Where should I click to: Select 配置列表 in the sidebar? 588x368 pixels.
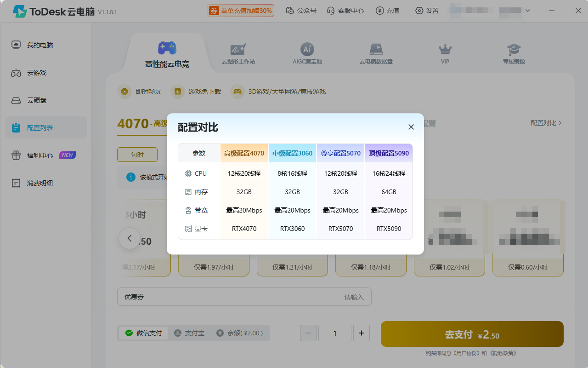46,127
